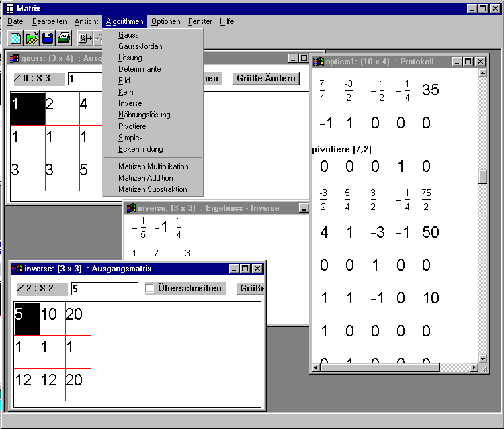
Task: Select Determinante in the open menu
Action: (x=139, y=69)
